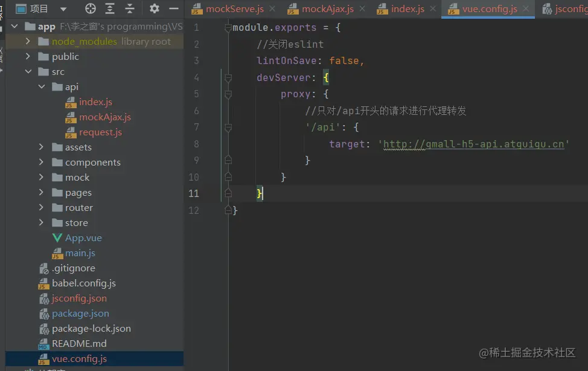Select vue.config.js in project tree
This screenshot has height=371, width=588.
point(95,358)
